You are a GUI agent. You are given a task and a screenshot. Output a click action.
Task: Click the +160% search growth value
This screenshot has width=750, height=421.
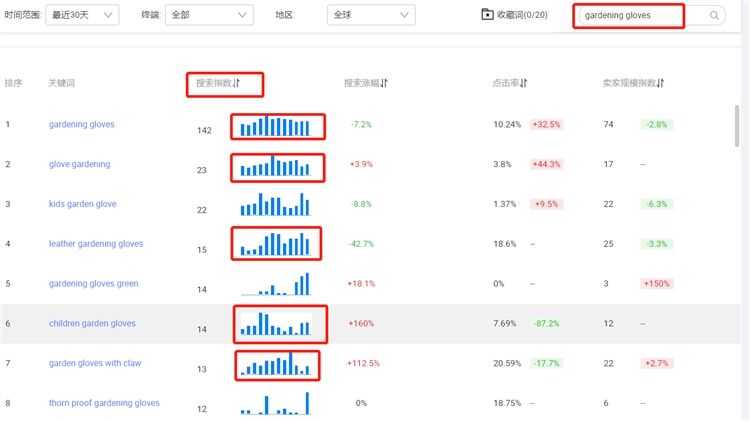[x=361, y=323]
